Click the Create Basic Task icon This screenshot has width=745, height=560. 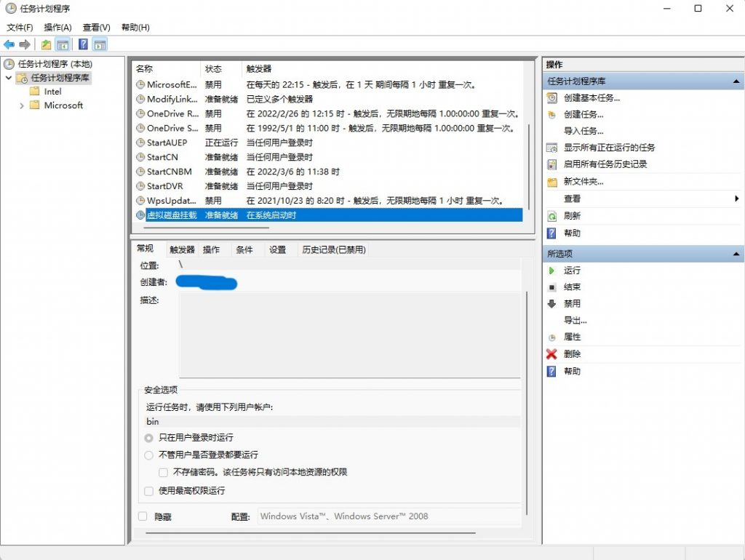tap(551, 98)
